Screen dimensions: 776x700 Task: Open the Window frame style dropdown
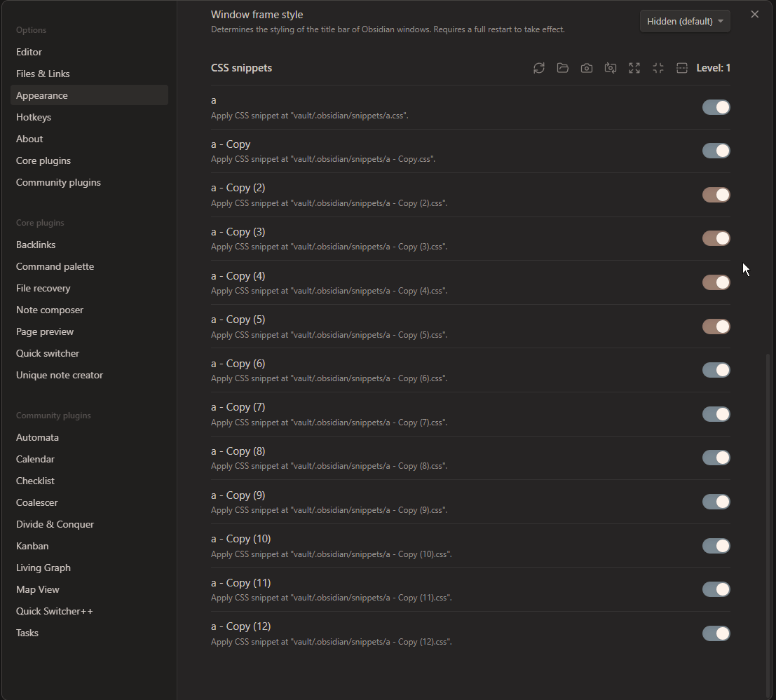coord(685,21)
